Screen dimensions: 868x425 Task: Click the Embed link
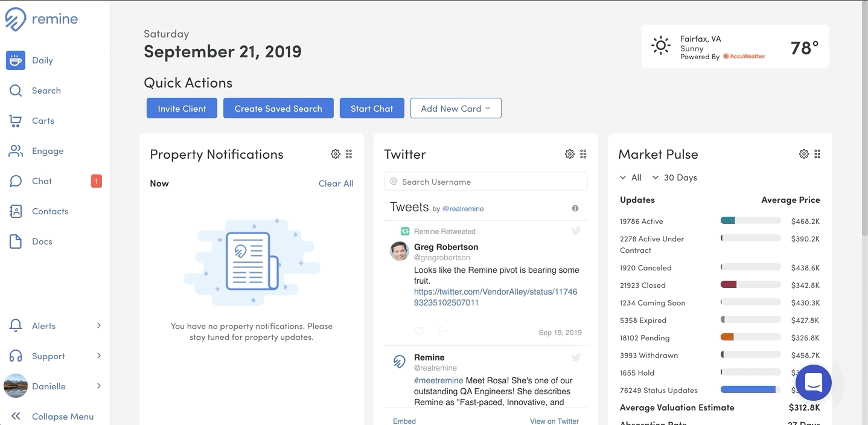[x=404, y=421]
